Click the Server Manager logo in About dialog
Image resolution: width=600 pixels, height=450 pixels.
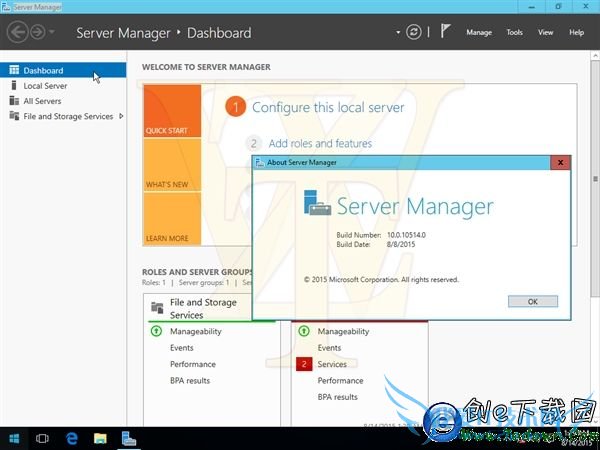(317, 203)
